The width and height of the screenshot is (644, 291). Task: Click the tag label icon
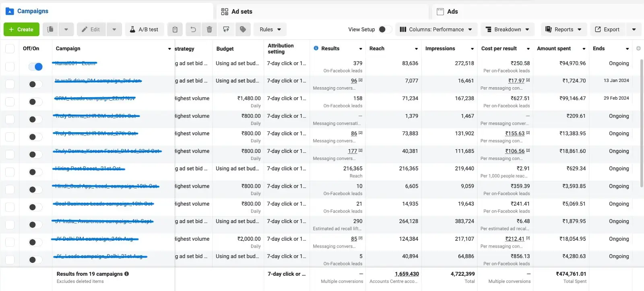pyautogui.click(x=243, y=29)
